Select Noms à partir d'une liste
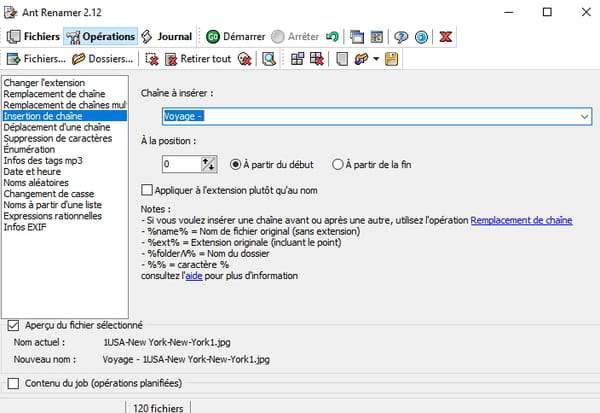Viewport: 600px width, 413px height. 65,205
